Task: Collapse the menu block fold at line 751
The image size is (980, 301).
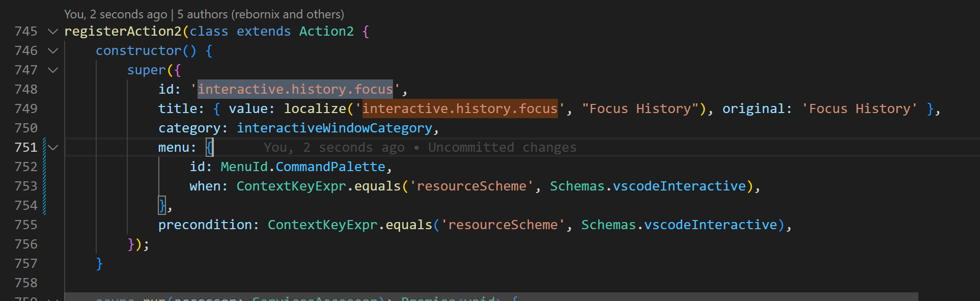Action: tap(53, 148)
